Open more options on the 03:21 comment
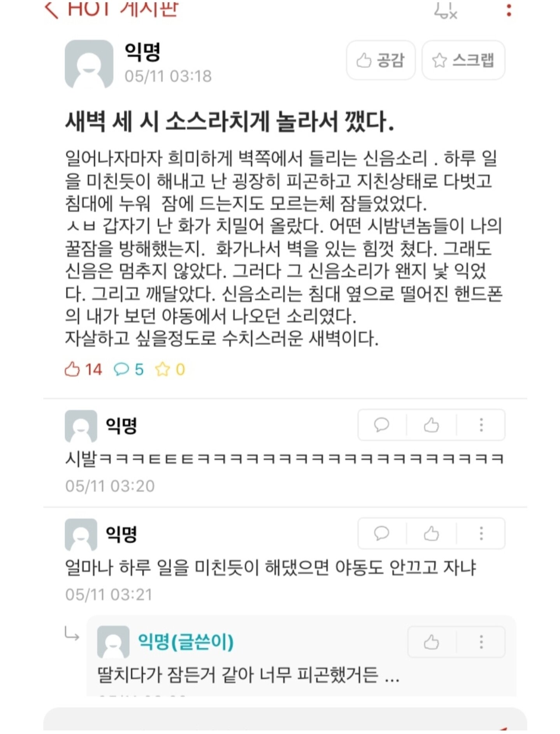 click(x=481, y=533)
